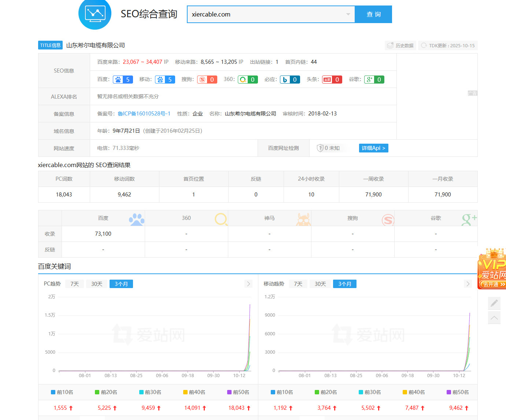This screenshot has height=420, width=506.
Task: Click the pencil feedback icon on right sidebar
Action: pyautogui.click(x=494, y=303)
